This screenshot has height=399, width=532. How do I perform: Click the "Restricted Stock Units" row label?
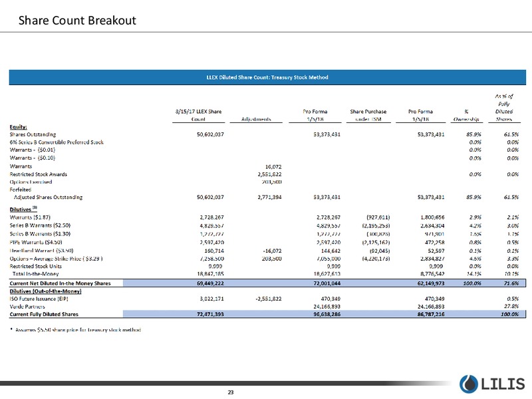coord(36,267)
